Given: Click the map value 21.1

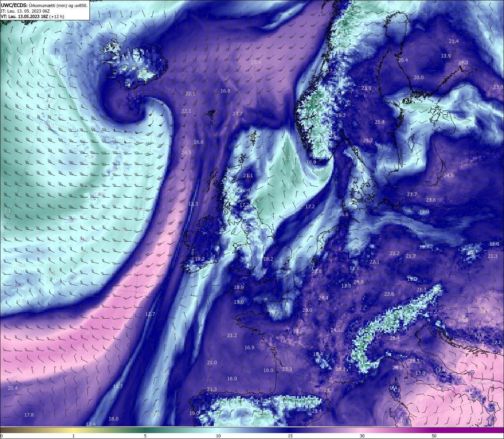Looking at the screenshot, I should (x=248, y=176).
